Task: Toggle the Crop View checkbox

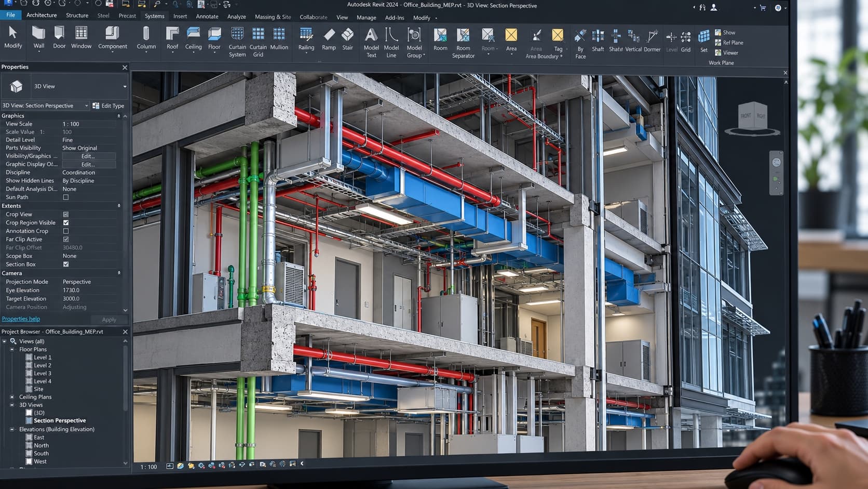Action: point(66,215)
